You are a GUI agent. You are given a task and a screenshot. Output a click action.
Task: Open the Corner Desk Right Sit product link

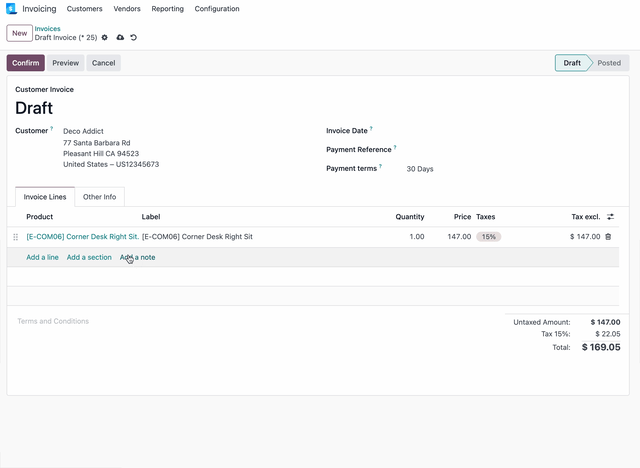82,237
